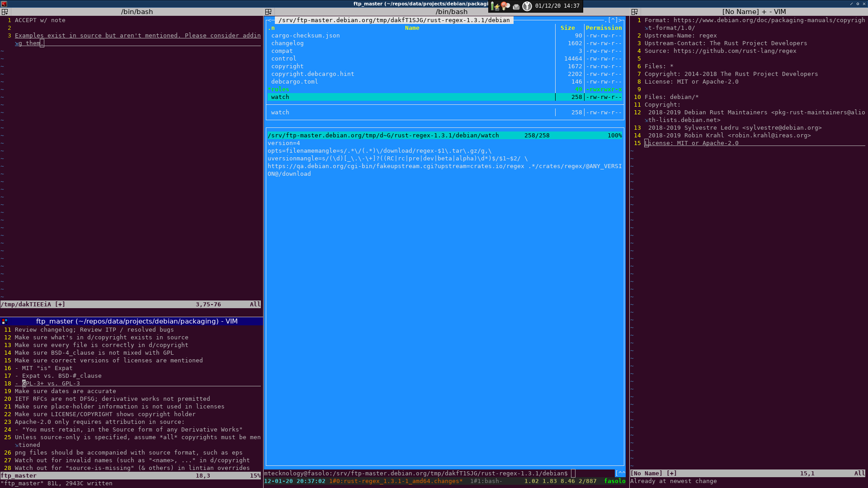Image resolution: width=868 pixels, height=488 pixels.
Task: Click the shell command prompt input
Action: coord(573,474)
